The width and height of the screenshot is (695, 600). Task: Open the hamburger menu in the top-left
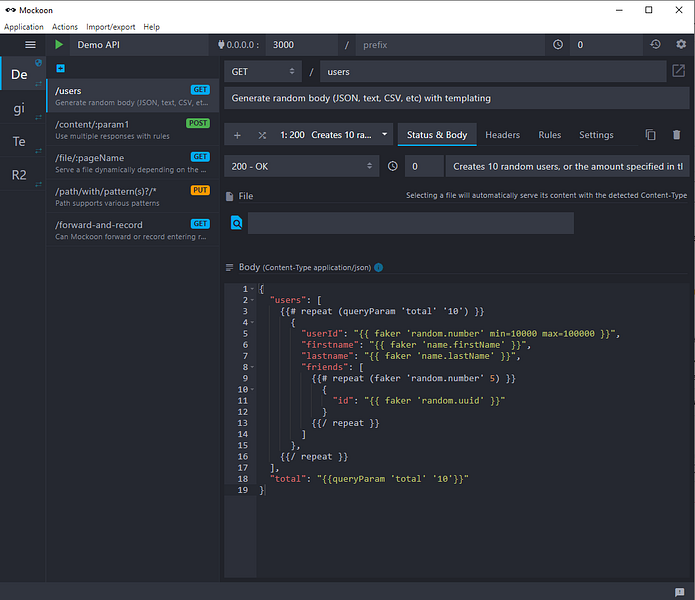click(x=30, y=45)
